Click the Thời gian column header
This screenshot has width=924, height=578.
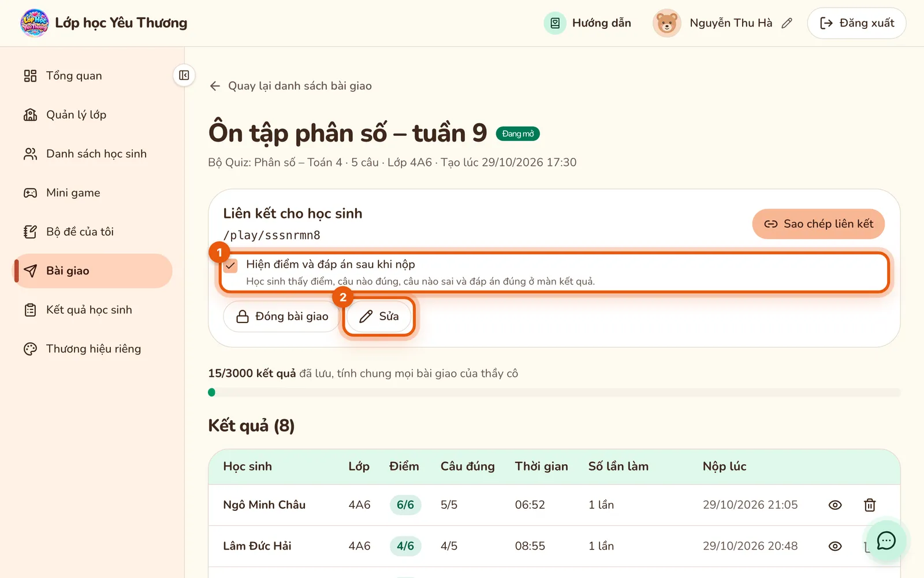pyautogui.click(x=542, y=466)
